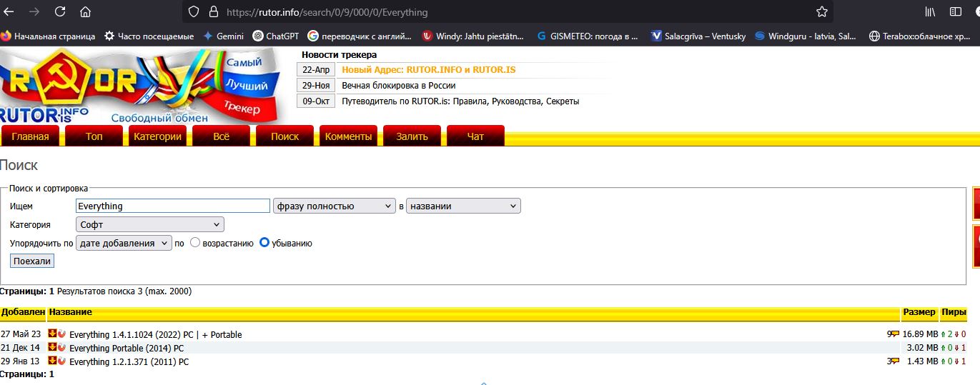The width and height of the screenshot is (980, 385).
Task: Open magnet link for Everything 1.4.1.1024
Action: [61, 334]
